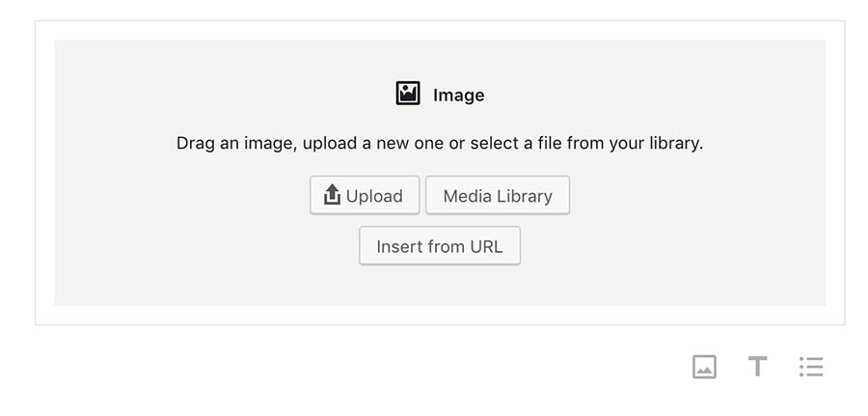Click the Library word on the Media button
This screenshot has height=416, width=868.
(525, 196)
